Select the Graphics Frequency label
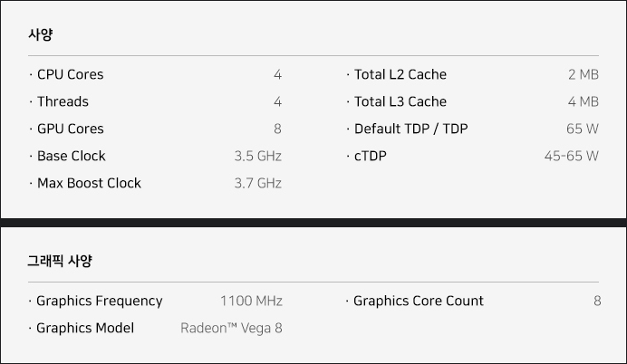 pyautogui.click(x=99, y=301)
